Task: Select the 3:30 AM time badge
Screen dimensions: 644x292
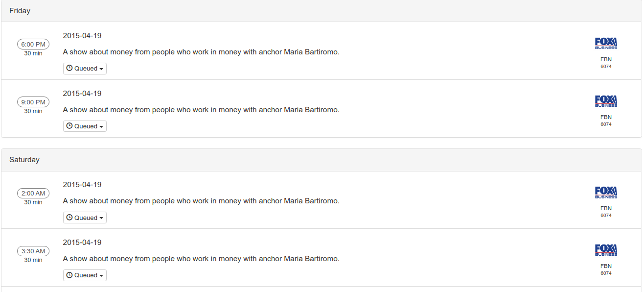Action: (33, 251)
